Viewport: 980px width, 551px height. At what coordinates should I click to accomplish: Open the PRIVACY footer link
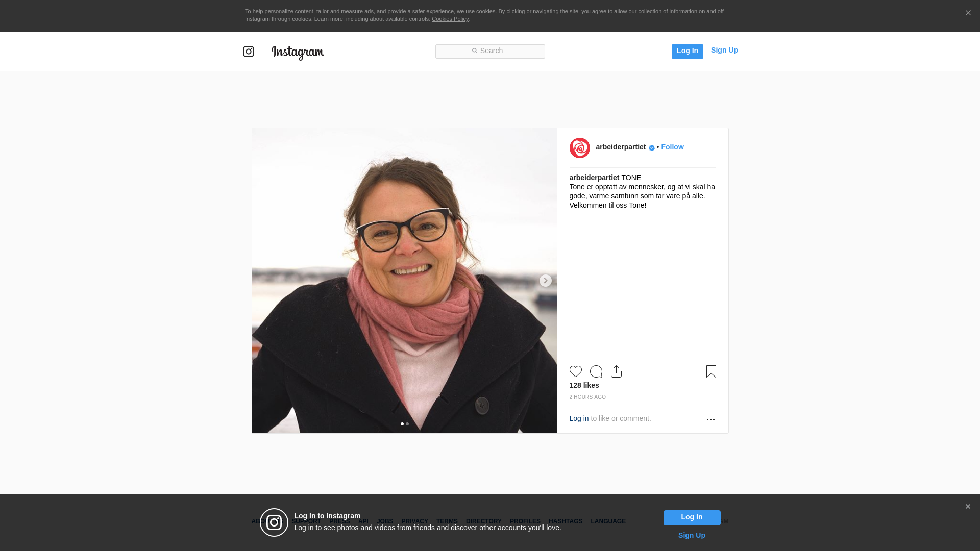[x=414, y=521]
